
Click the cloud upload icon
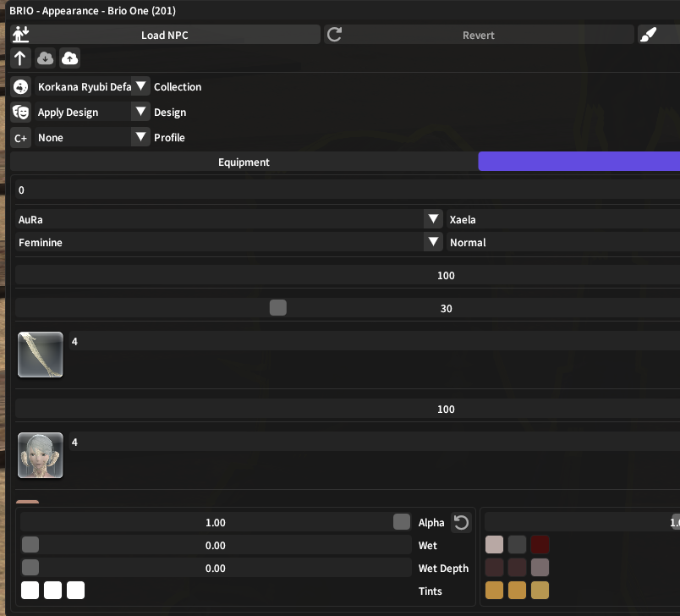coord(70,58)
